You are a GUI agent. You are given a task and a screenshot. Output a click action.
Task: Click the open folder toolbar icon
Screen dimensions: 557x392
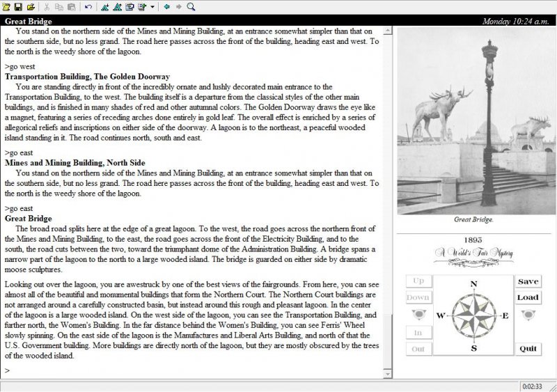(31, 7)
